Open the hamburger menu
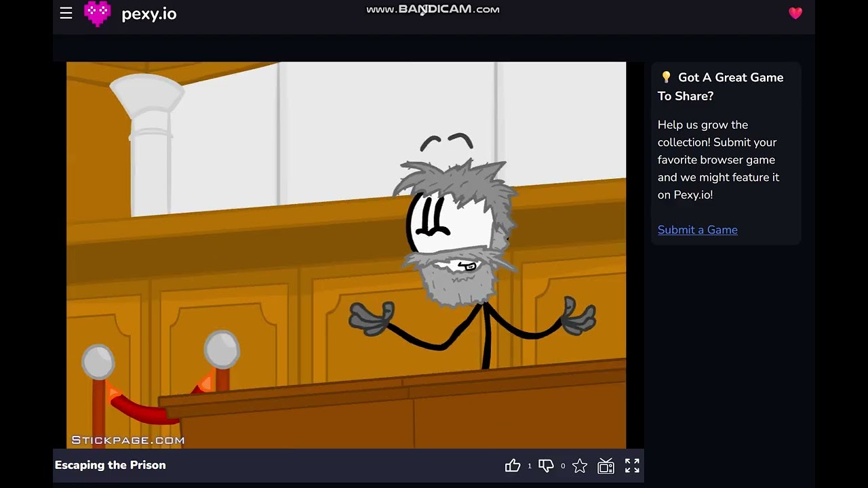The image size is (868, 488). pyautogui.click(x=66, y=13)
